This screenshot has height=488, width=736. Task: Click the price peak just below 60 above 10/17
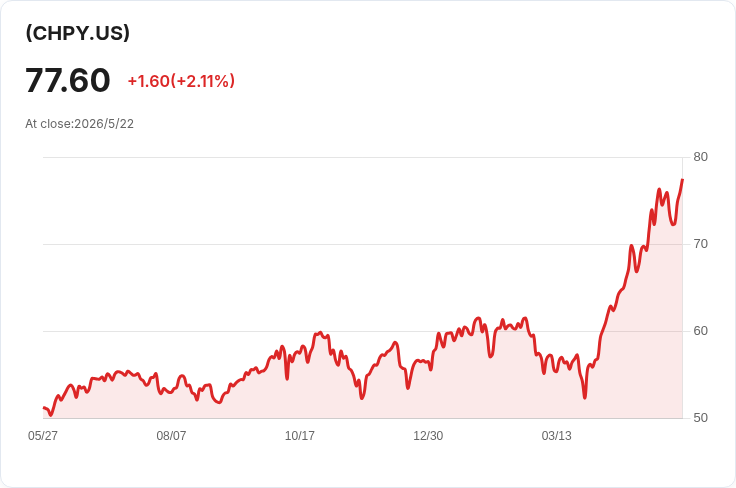(320, 333)
